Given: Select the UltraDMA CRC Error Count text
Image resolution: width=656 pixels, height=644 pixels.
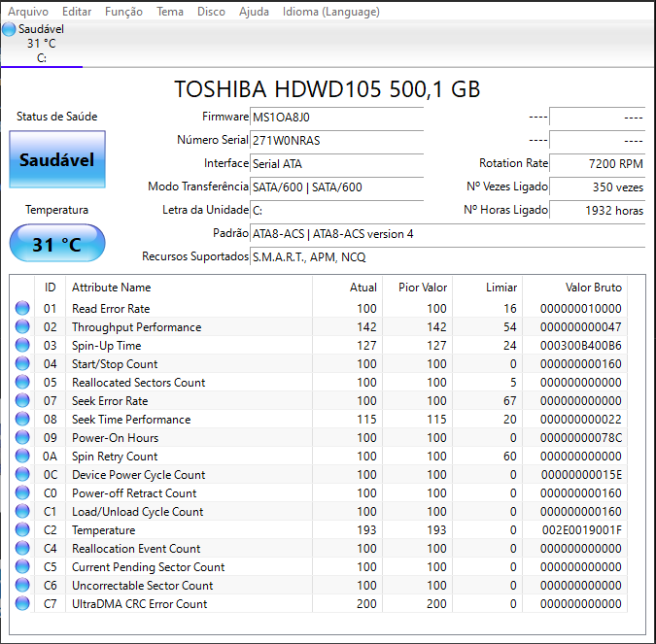Looking at the screenshot, I should [x=139, y=604].
